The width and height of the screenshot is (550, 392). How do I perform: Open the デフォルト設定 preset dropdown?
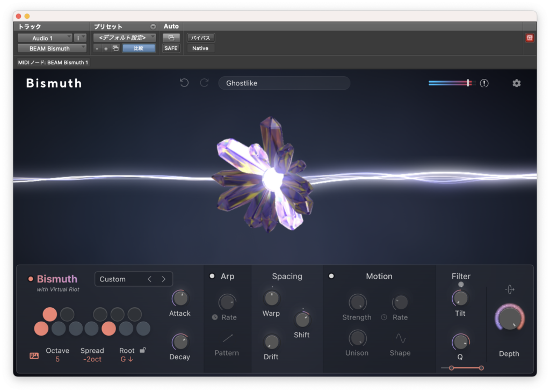pos(125,38)
